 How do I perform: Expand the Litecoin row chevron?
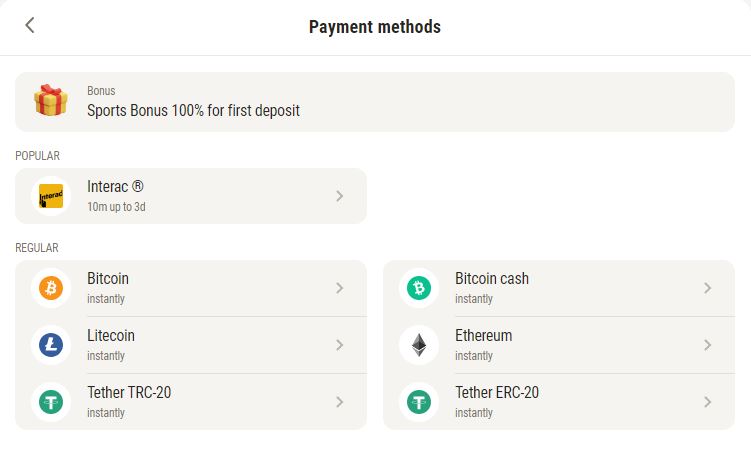[x=340, y=345]
